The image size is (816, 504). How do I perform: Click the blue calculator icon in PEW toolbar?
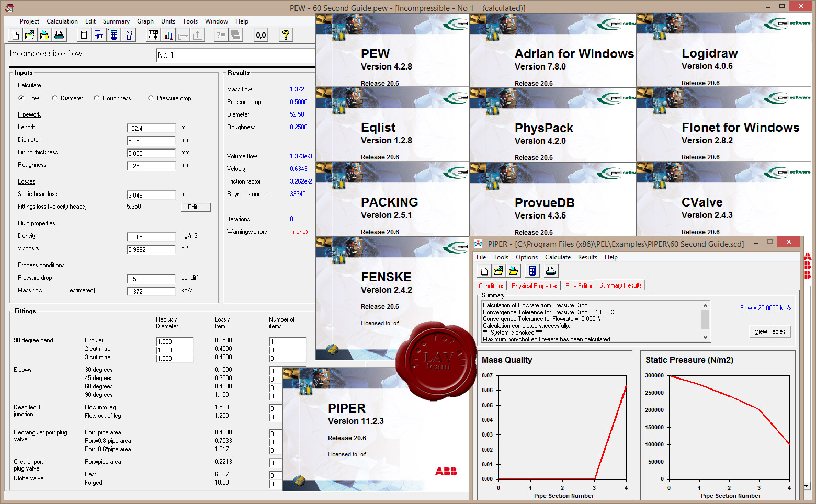click(x=114, y=35)
